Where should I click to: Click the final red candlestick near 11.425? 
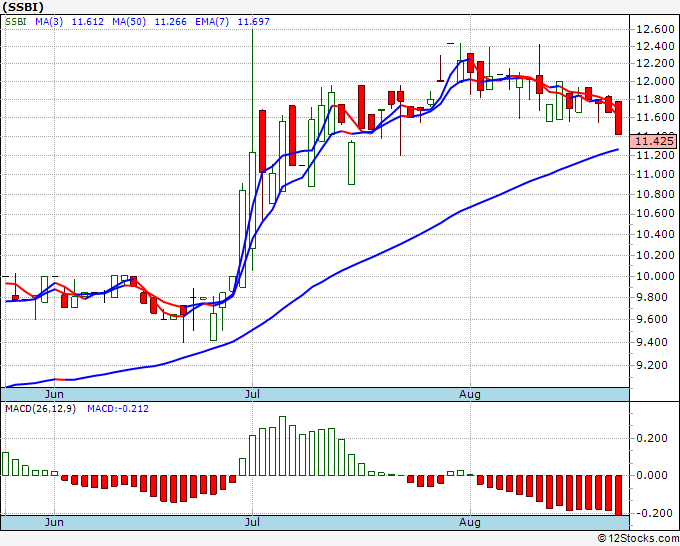[x=618, y=118]
